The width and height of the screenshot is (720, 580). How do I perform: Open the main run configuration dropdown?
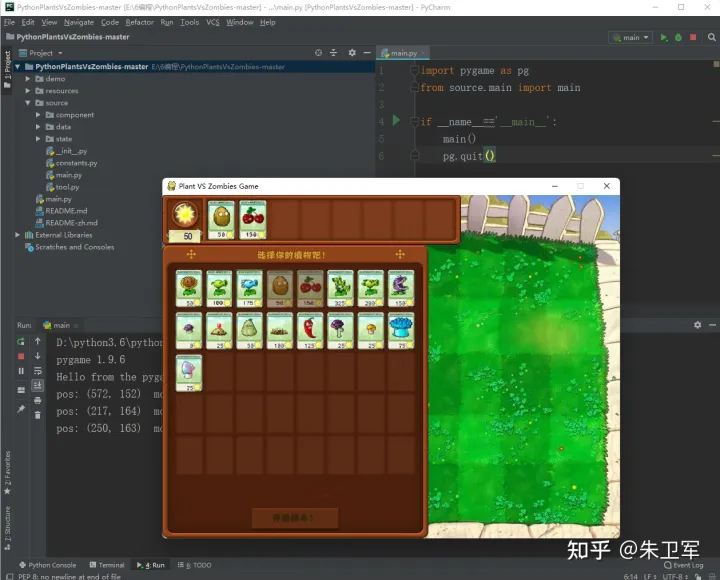[630, 37]
